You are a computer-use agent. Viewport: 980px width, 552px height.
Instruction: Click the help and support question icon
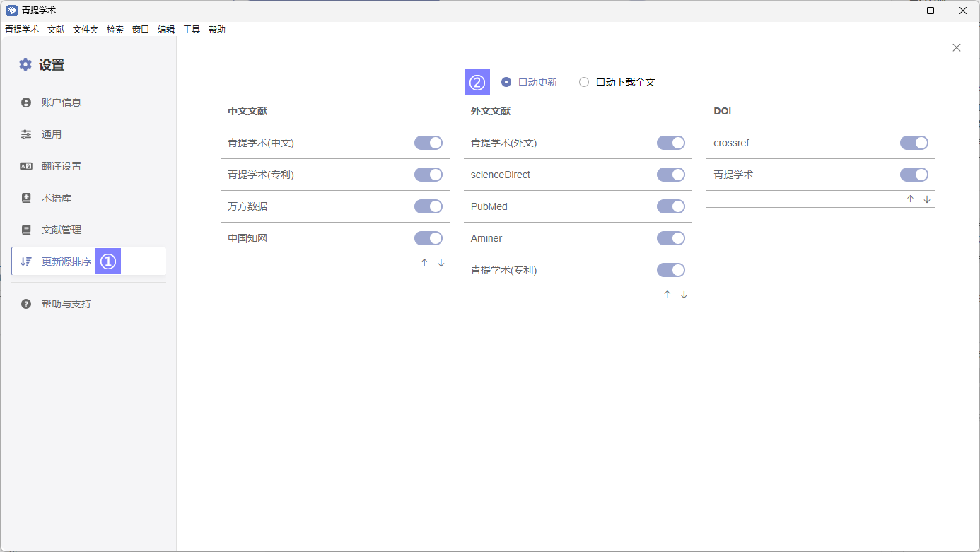click(26, 304)
